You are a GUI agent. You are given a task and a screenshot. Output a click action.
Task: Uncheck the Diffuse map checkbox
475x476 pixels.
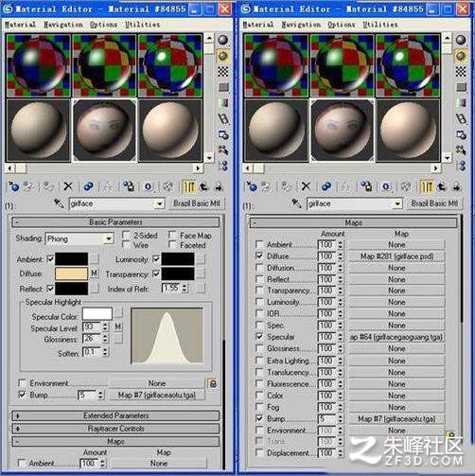[259, 256]
